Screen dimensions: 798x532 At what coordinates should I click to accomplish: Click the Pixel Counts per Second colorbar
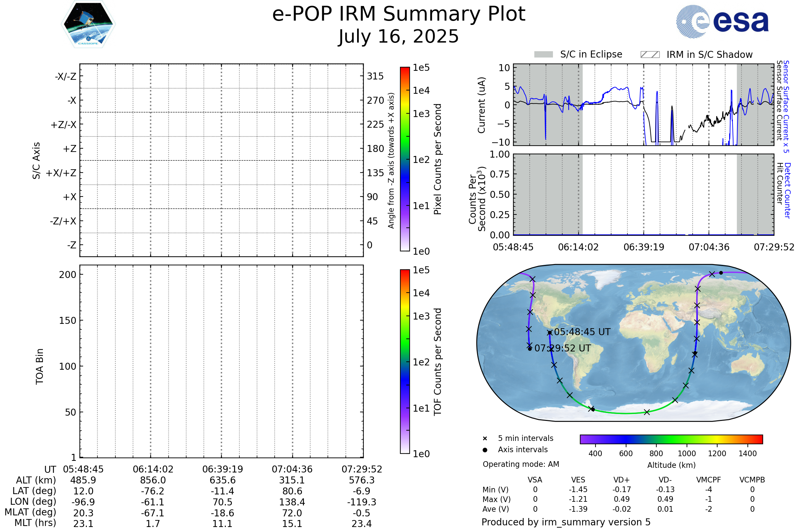(405, 159)
